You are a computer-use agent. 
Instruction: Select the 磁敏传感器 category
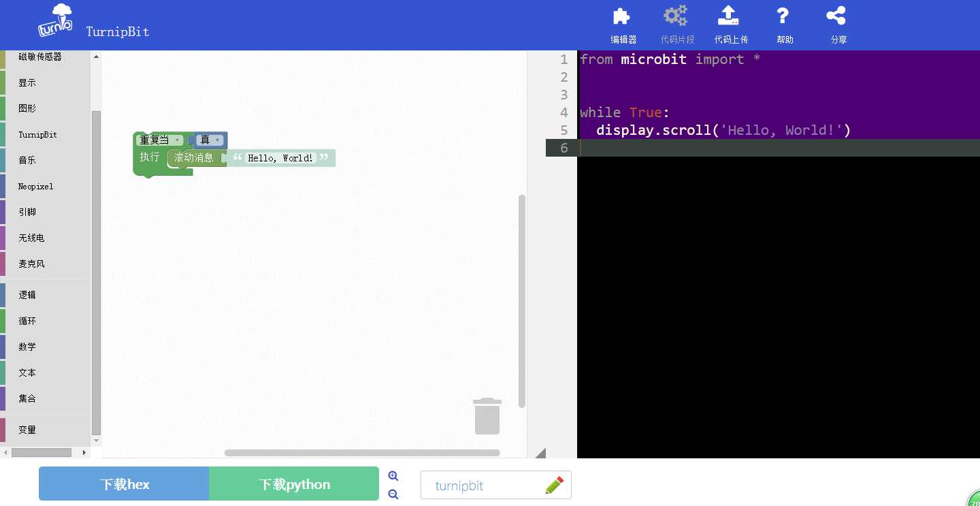(x=45, y=57)
